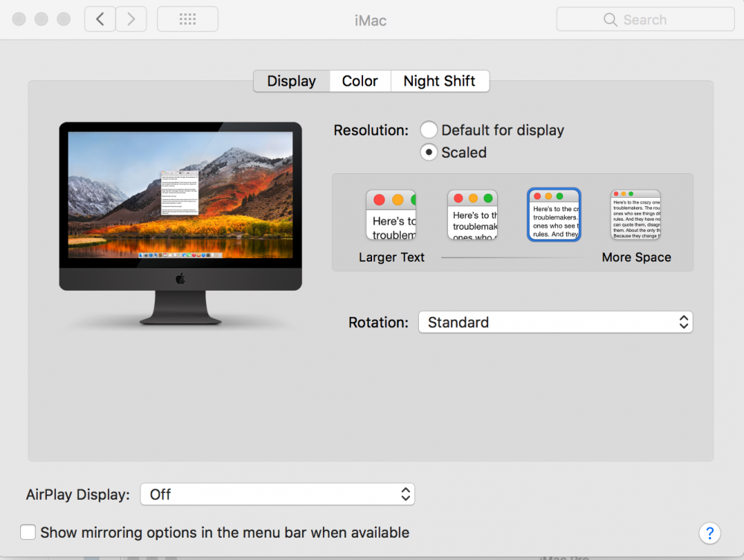Choose the More Space scaling thumbnail

pyautogui.click(x=635, y=215)
